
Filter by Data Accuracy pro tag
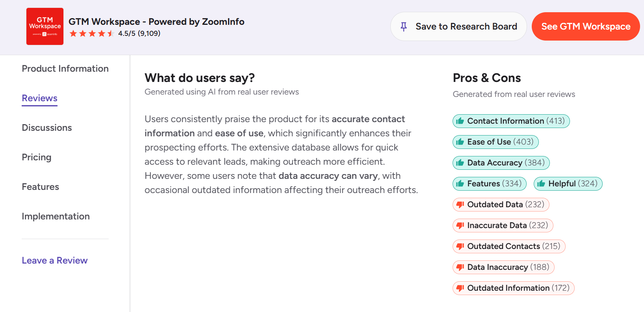(x=501, y=163)
